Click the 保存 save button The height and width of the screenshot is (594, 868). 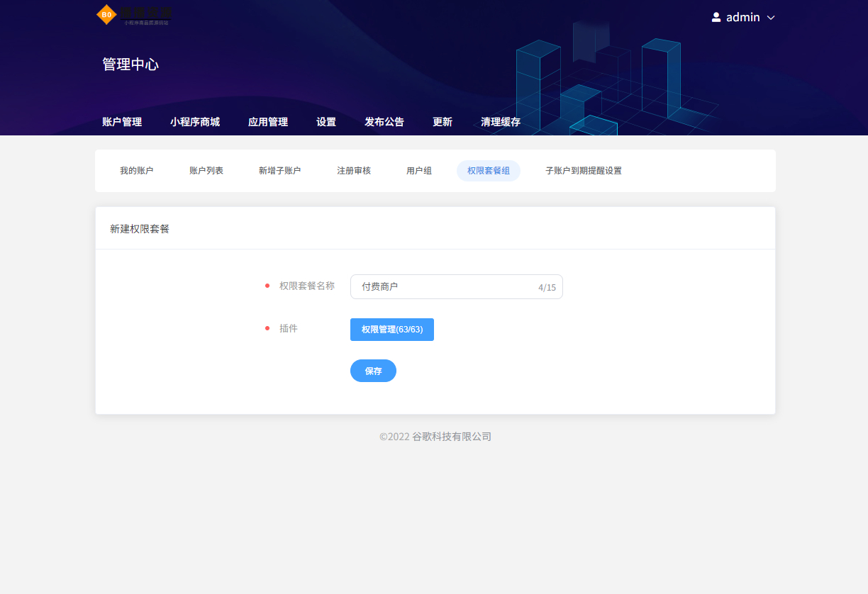[373, 371]
